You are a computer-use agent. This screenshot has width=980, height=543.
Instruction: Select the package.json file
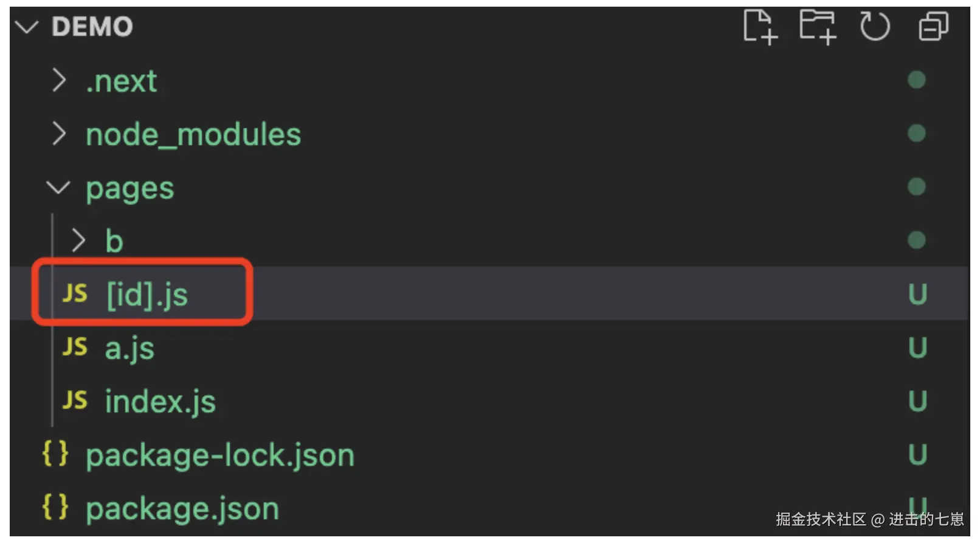(x=182, y=509)
